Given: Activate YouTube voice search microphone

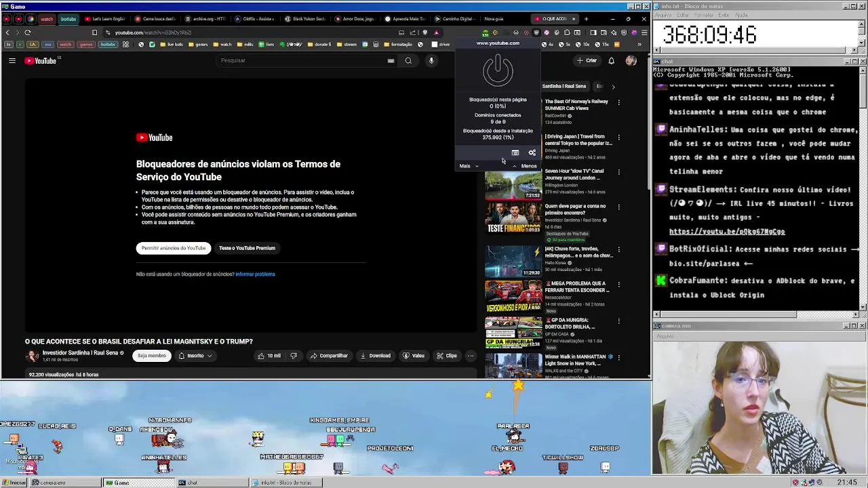Looking at the screenshot, I should click(431, 60).
